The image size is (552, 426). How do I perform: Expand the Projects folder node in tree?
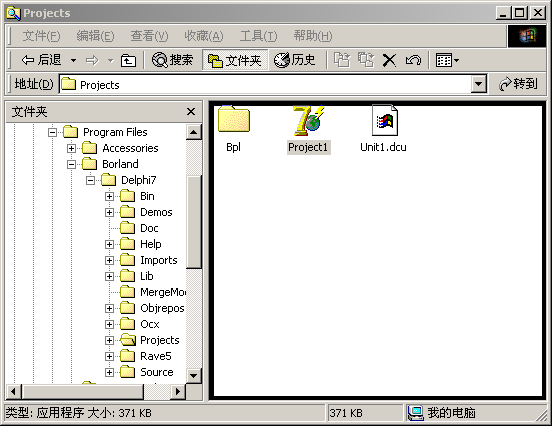[x=109, y=340]
